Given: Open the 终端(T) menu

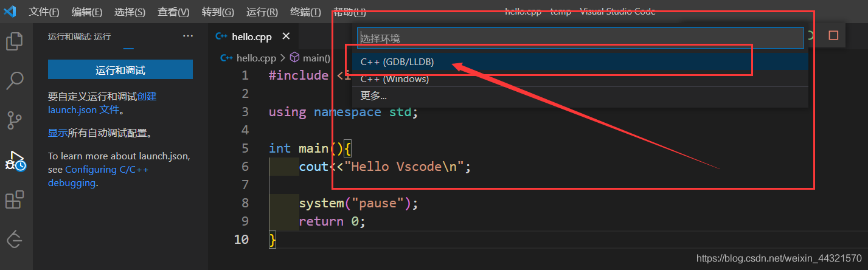Looking at the screenshot, I should point(305,12).
